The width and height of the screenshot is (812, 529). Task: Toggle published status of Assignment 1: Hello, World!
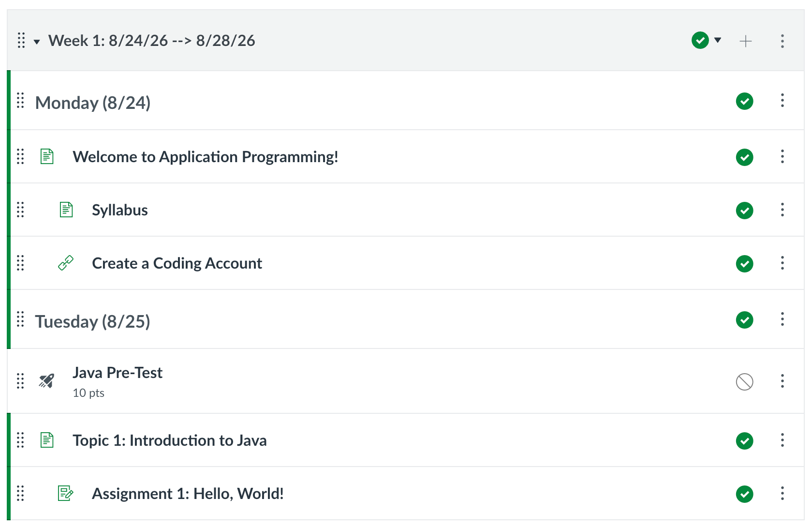click(x=745, y=494)
